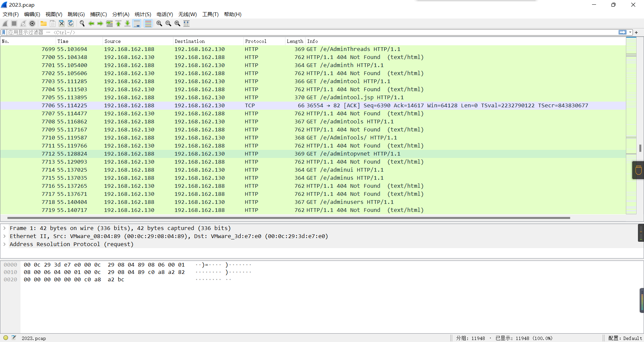Expand the Ethernet II tree item

pos(4,236)
